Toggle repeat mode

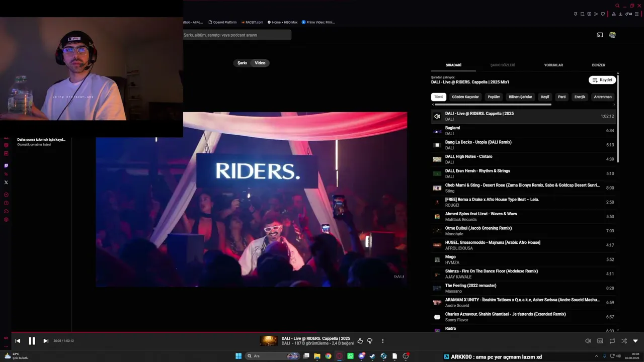612,341
